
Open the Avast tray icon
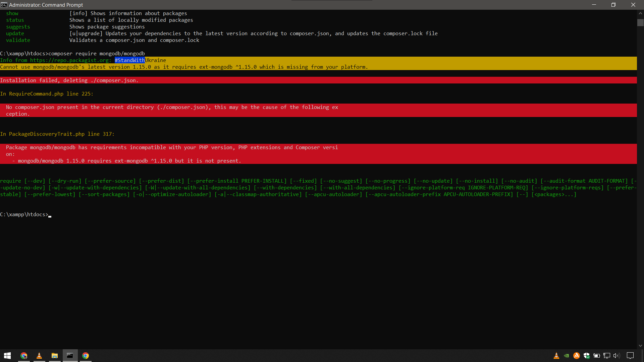[577, 356]
